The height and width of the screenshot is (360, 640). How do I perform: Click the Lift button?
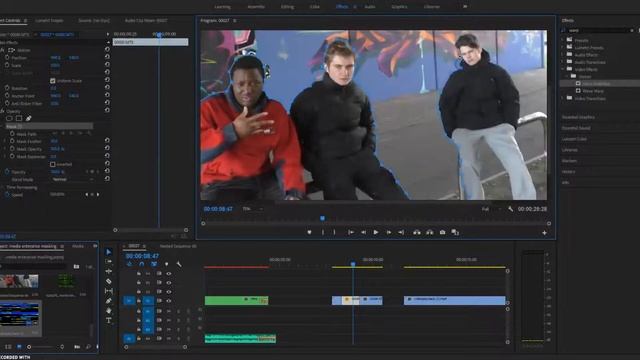pyautogui.click(x=417, y=232)
